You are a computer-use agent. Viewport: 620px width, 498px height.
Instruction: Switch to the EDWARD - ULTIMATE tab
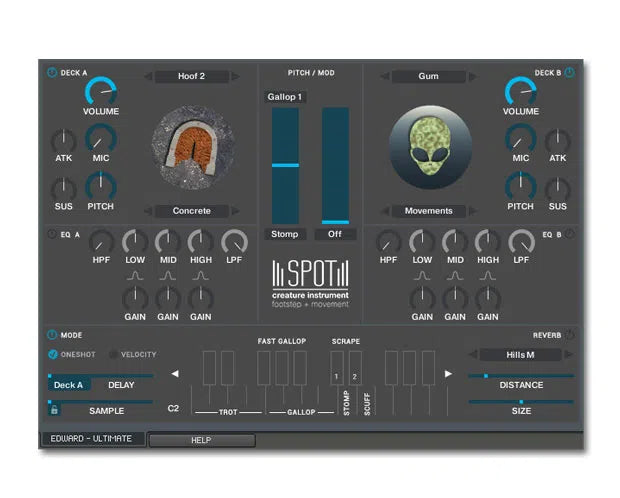click(92, 439)
